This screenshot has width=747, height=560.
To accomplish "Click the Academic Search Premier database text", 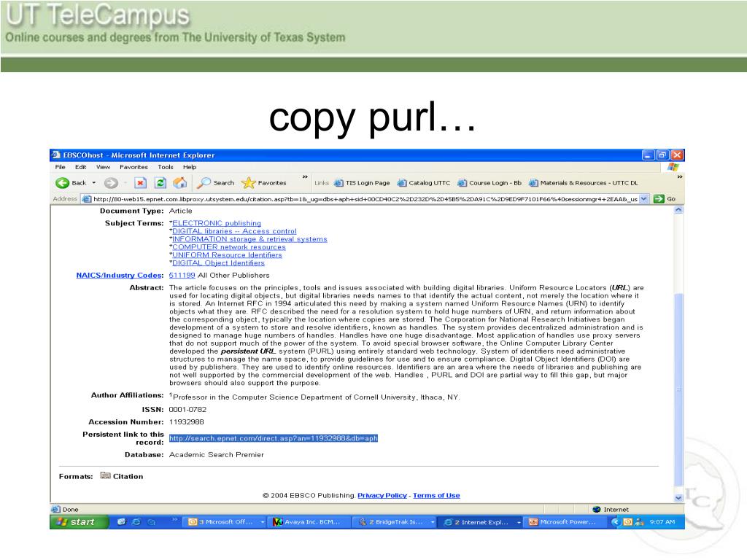I will click(216, 455).
